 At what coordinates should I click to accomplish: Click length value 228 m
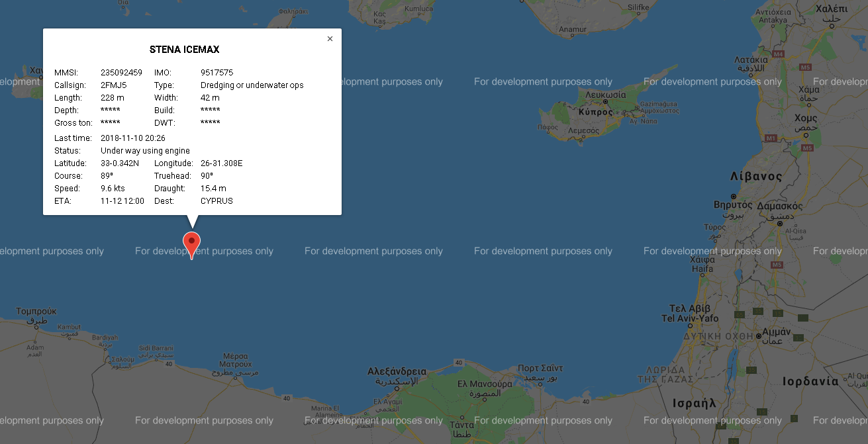pyautogui.click(x=113, y=98)
